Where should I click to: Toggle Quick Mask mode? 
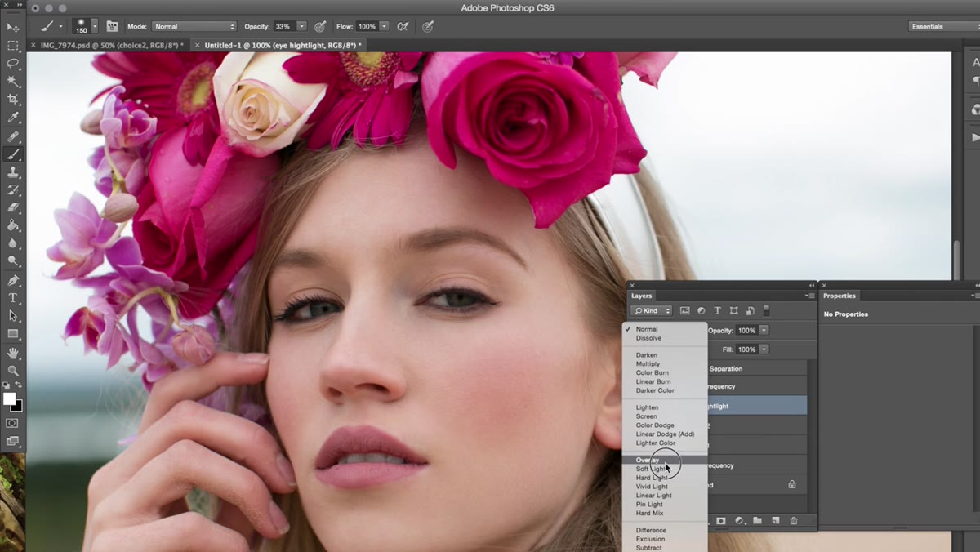12,423
